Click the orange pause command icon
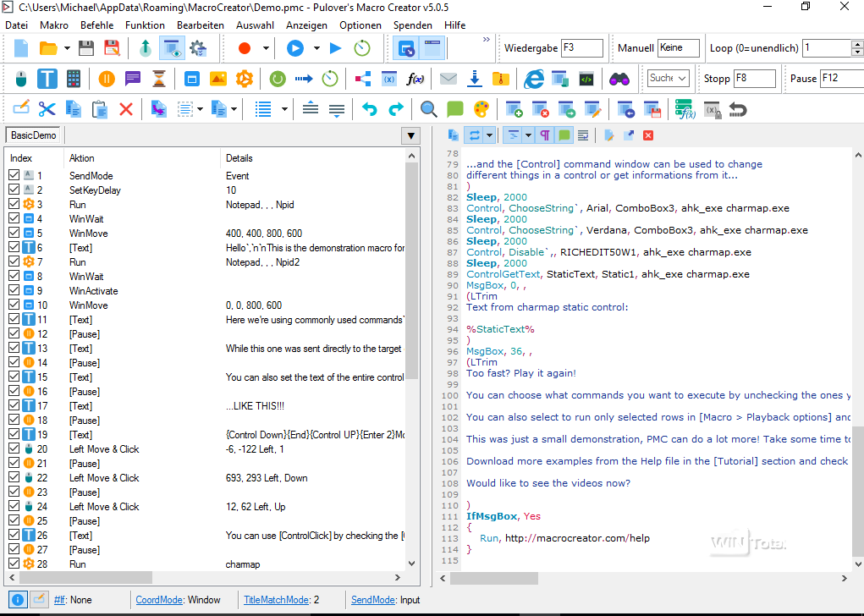 click(107, 79)
